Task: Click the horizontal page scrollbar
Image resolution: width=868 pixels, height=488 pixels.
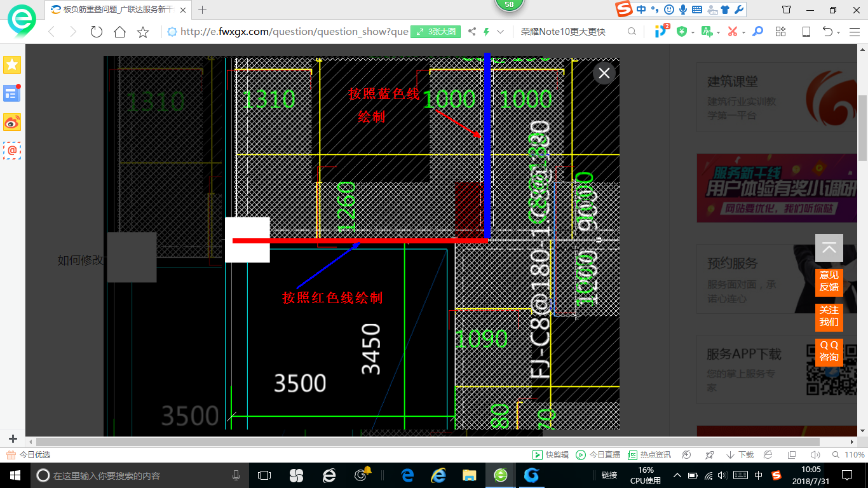Action: (x=428, y=442)
